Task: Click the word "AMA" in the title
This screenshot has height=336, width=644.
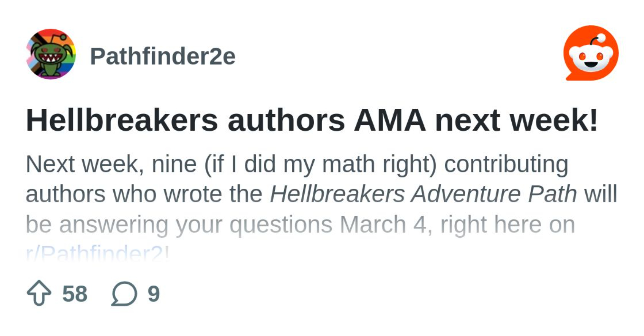Action: click(x=390, y=120)
